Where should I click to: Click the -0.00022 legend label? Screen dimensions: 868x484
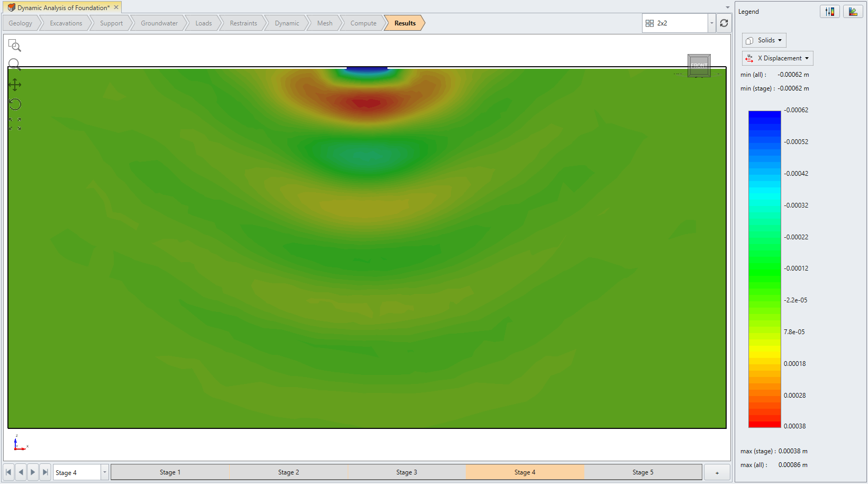(x=796, y=237)
